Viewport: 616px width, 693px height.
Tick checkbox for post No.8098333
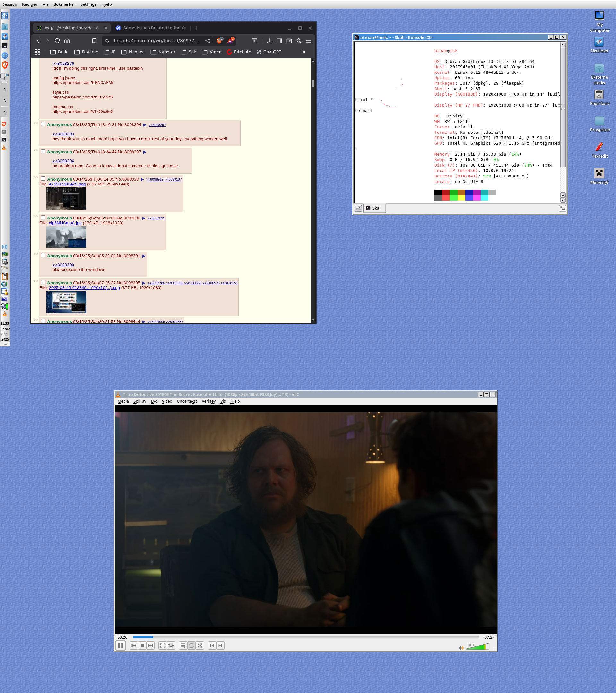point(43,179)
